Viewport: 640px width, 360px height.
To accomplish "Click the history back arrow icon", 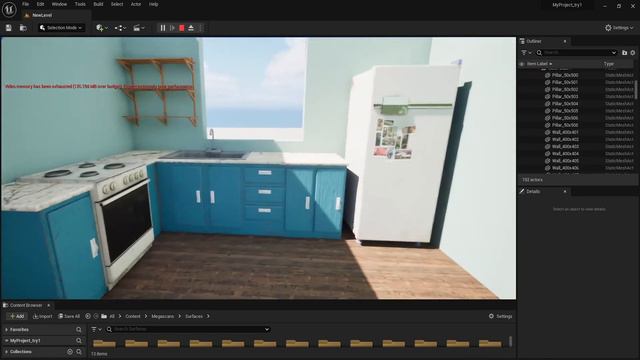I will coord(88,316).
